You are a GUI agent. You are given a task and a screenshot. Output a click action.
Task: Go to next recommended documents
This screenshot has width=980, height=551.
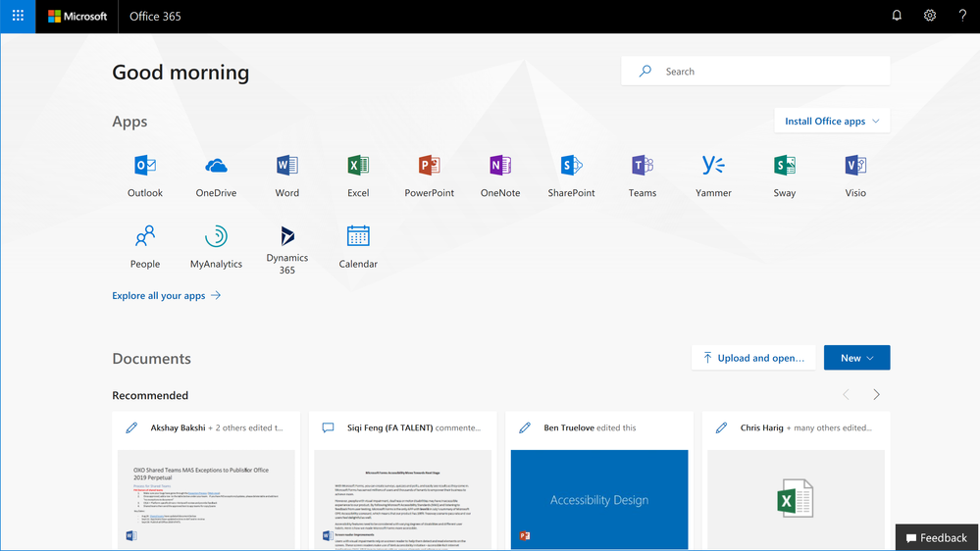pyautogui.click(x=876, y=395)
